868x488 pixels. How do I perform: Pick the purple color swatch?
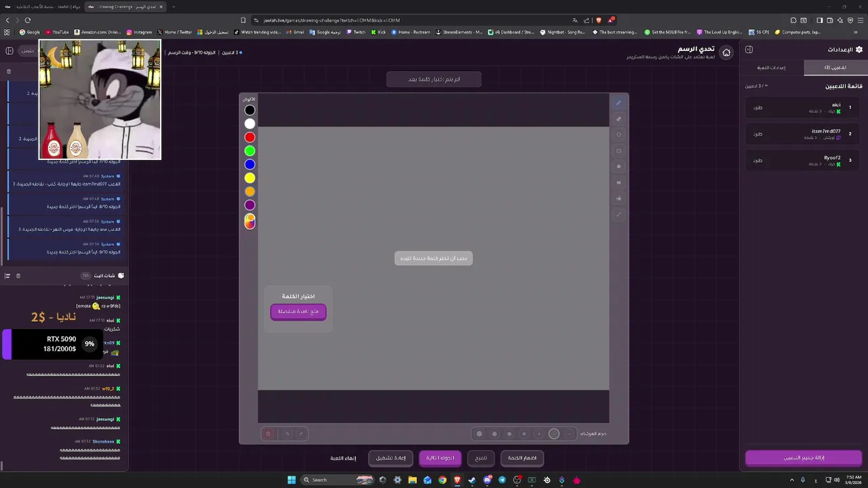pyautogui.click(x=250, y=205)
